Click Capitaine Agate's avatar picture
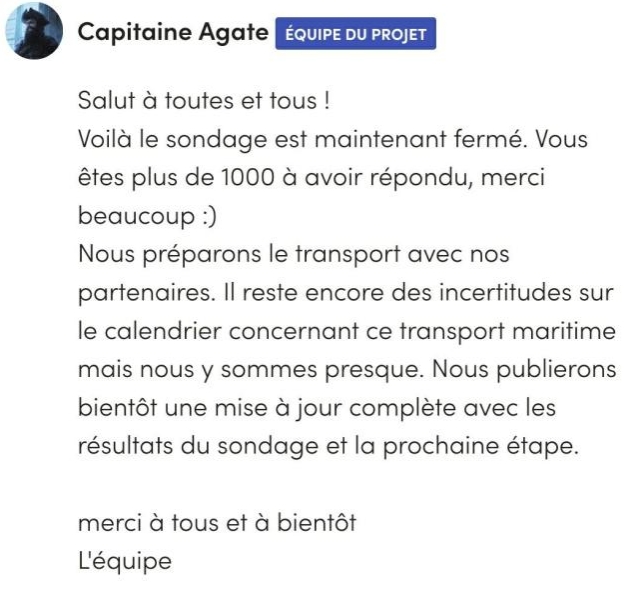The height and width of the screenshot is (594, 632). (35, 33)
